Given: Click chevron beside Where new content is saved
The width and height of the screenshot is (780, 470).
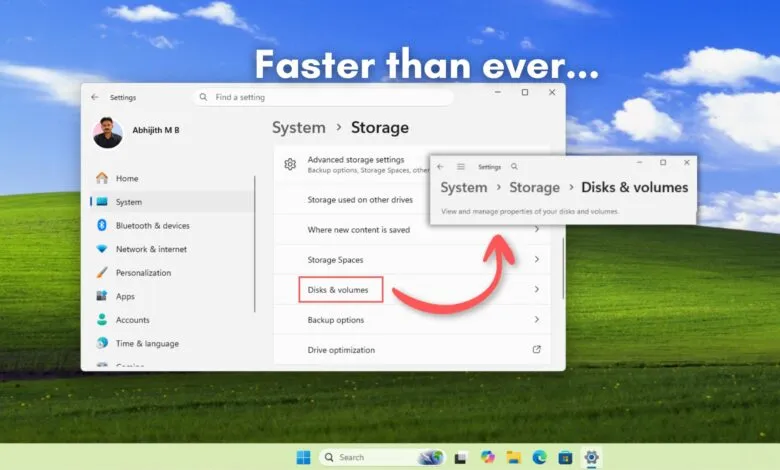Looking at the screenshot, I should tap(537, 229).
